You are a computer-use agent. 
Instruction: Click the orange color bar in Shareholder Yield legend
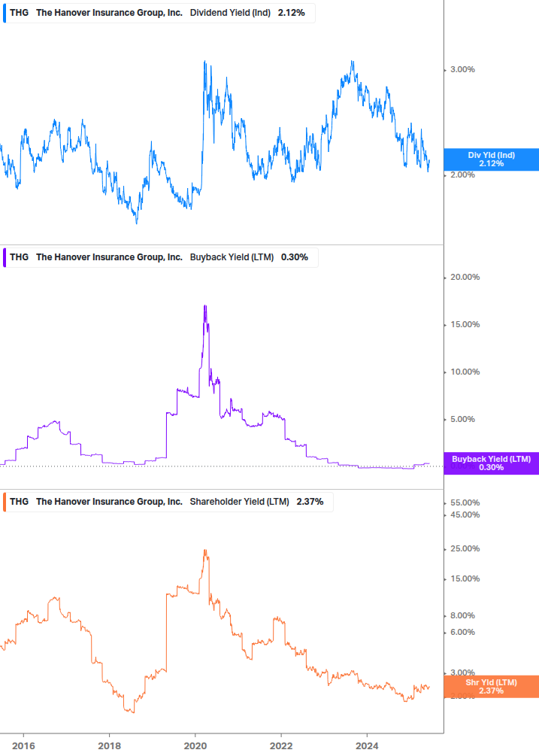coord(5,502)
